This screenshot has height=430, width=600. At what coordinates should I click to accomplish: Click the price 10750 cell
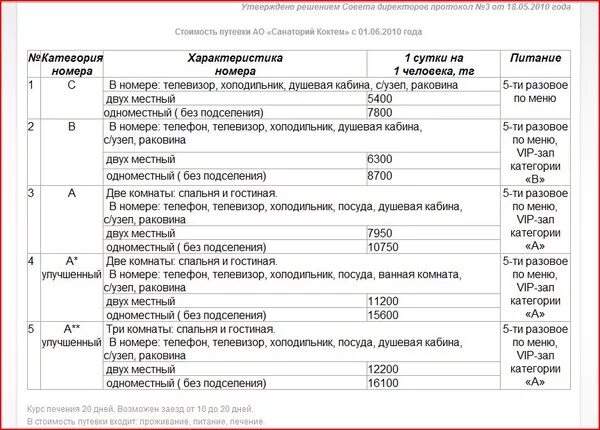(x=433, y=247)
